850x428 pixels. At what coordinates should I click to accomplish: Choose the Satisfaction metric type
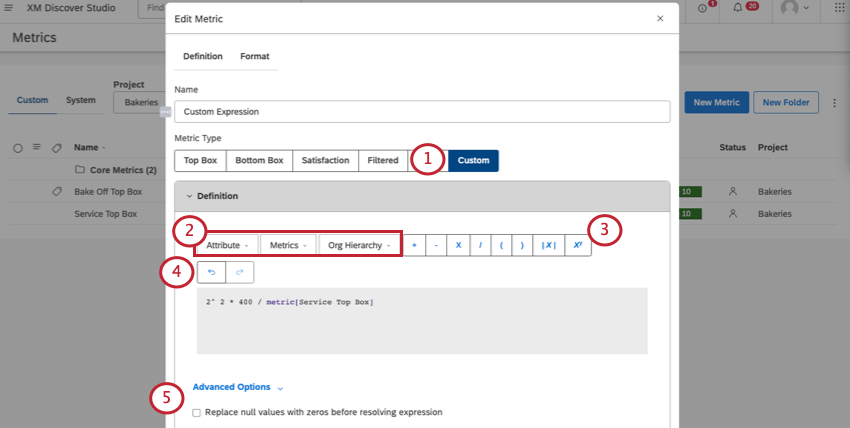point(326,160)
